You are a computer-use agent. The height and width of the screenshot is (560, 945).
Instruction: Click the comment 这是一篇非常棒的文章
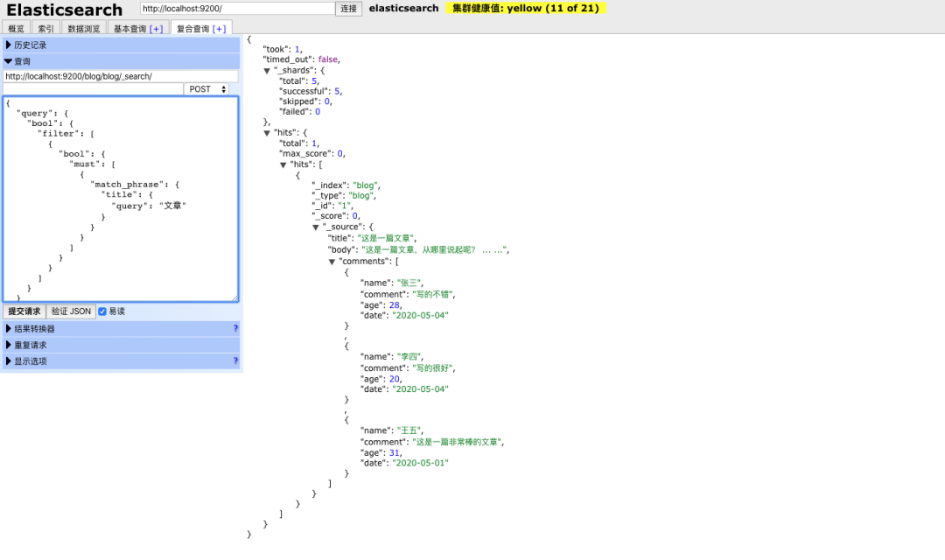[x=458, y=443]
